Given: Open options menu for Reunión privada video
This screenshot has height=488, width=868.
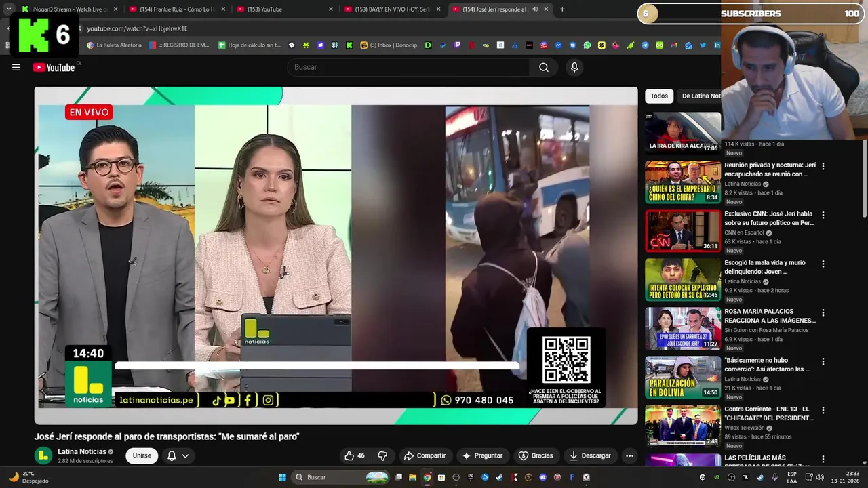Looking at the screenshot, I should coord(823,166).
